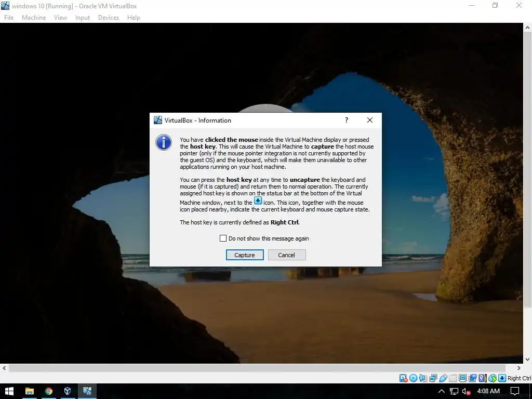
Task: Click the keyboard capture down-arrow indicator
Action: (502, 378)
